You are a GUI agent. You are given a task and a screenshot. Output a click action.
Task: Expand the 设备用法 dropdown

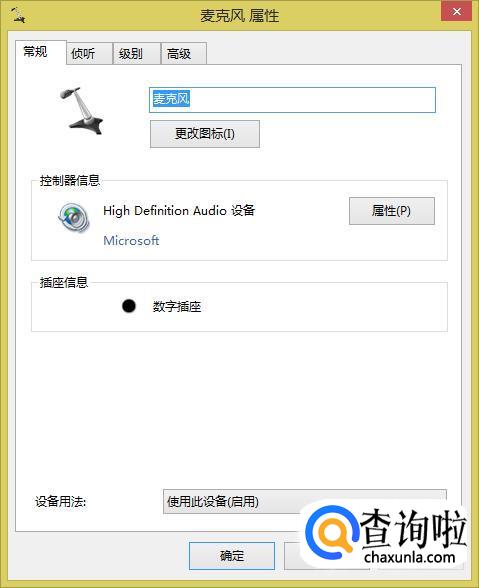pyautogui.click(x=305, y=501)
